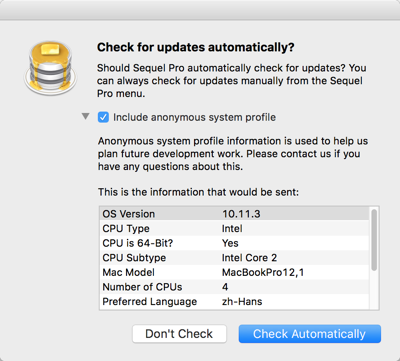
Task: Click the Check Automatically button
Action: (x=310, y=334)
